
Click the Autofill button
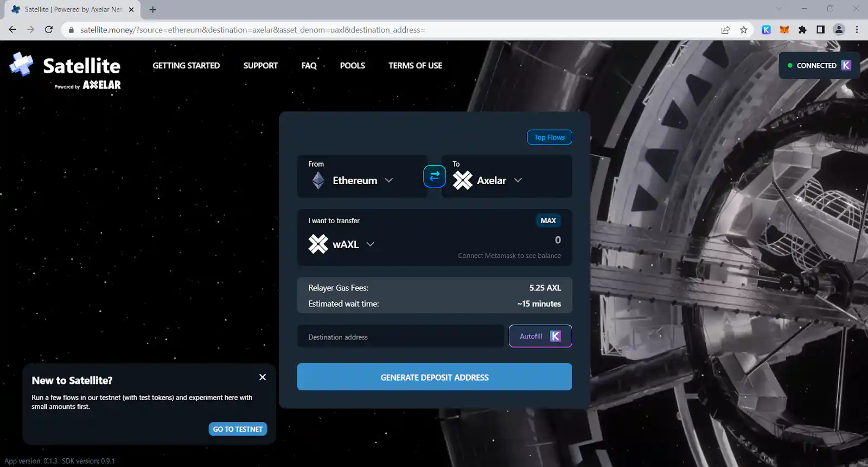tap(540, 336)
